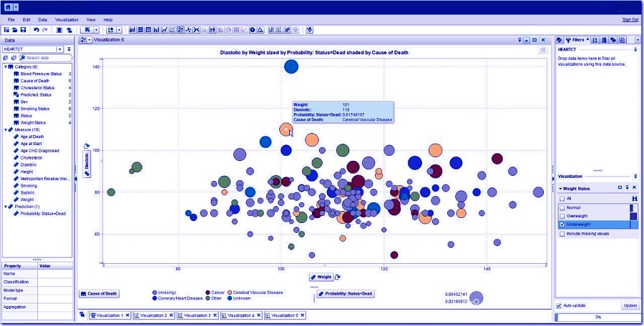The width and height of the screenshot is (644, 326).
Task: Click the Coronary Heart Disease legend swatch
Action: (155, 299)
